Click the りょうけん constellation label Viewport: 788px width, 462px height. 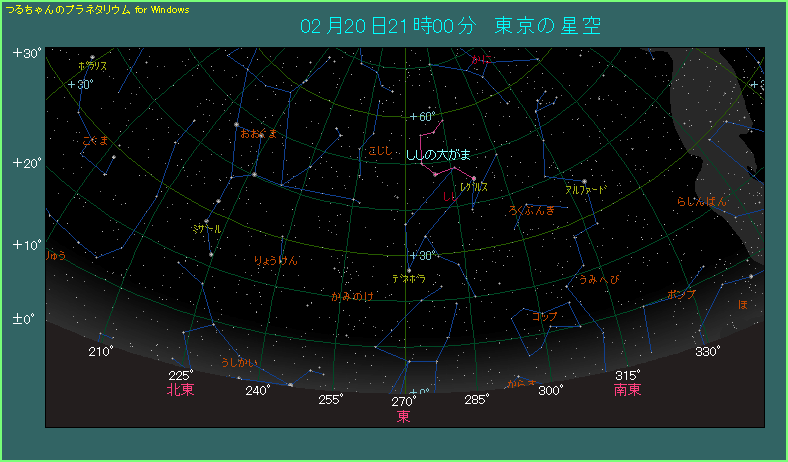[x=276, y=261]
